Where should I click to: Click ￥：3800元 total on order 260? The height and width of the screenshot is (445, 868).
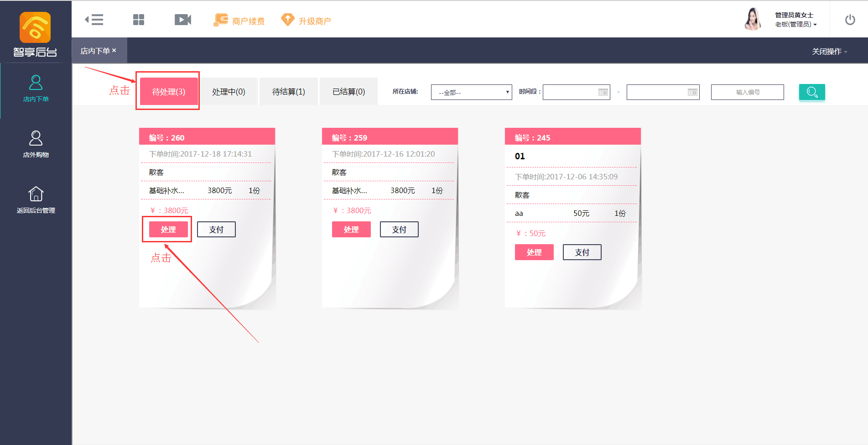click(x=169, y=210)
